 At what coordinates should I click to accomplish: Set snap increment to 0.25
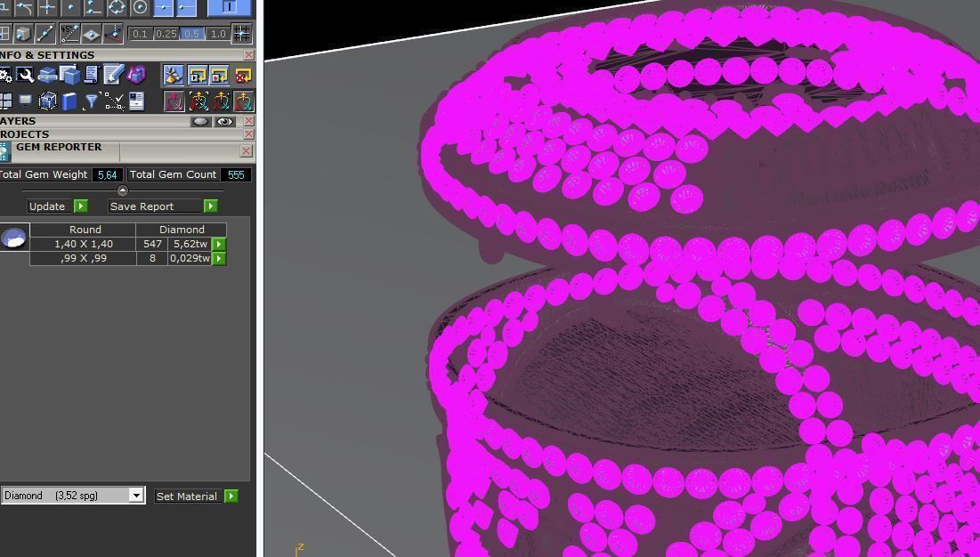[166, 34]
